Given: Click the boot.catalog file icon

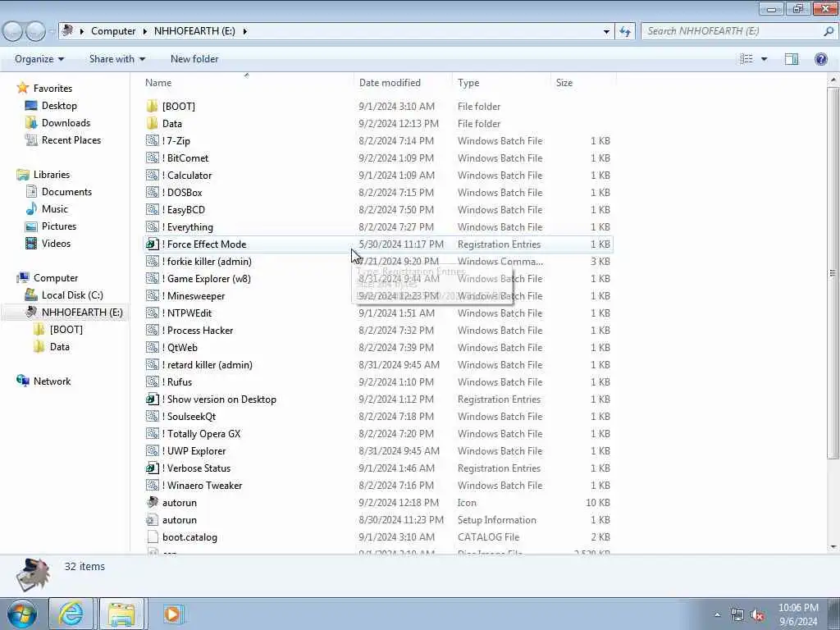Looking at the screenshot, I should (x=152, y=536).
